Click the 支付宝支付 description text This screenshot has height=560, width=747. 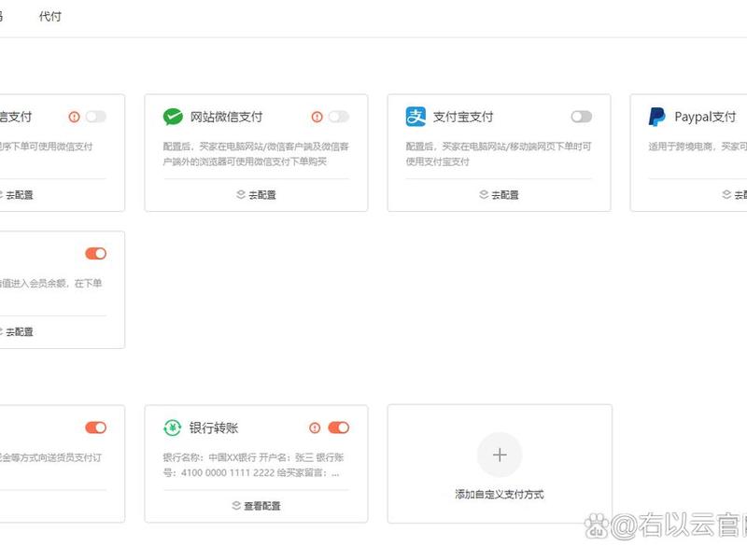pyautogui.click(x=499, y=154)
